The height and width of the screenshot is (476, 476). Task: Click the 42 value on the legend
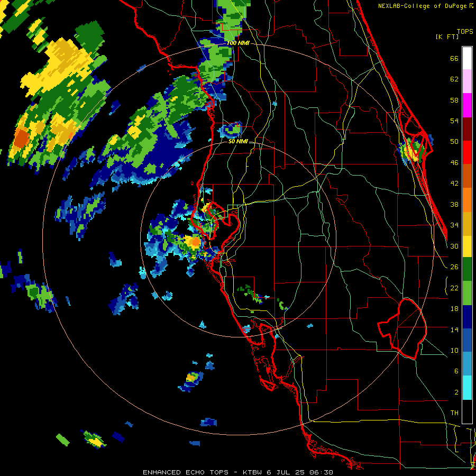454,184
